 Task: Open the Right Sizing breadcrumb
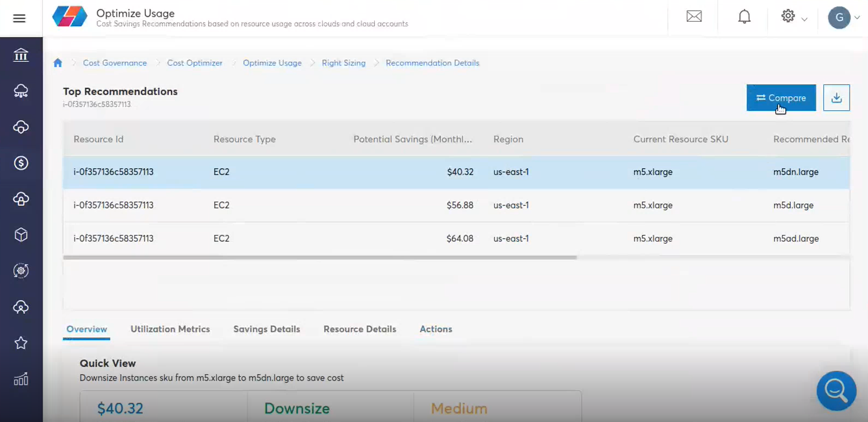click(x=344, y=63)
